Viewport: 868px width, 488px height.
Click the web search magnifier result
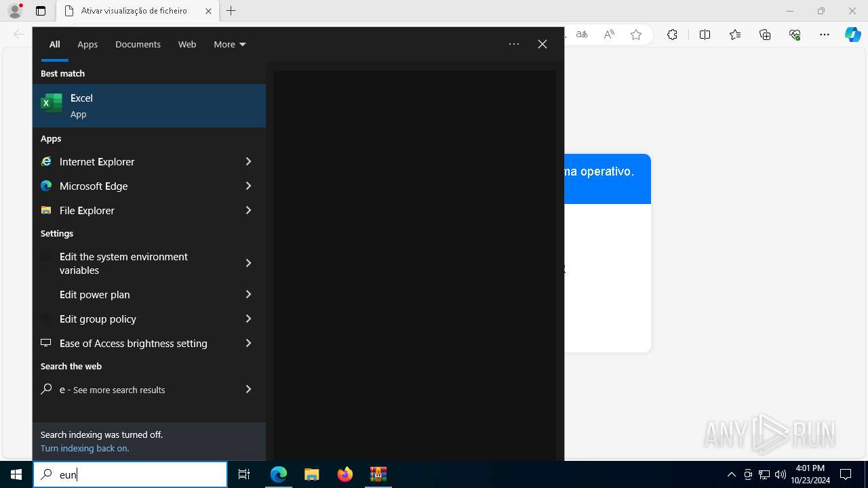(46, 389)
